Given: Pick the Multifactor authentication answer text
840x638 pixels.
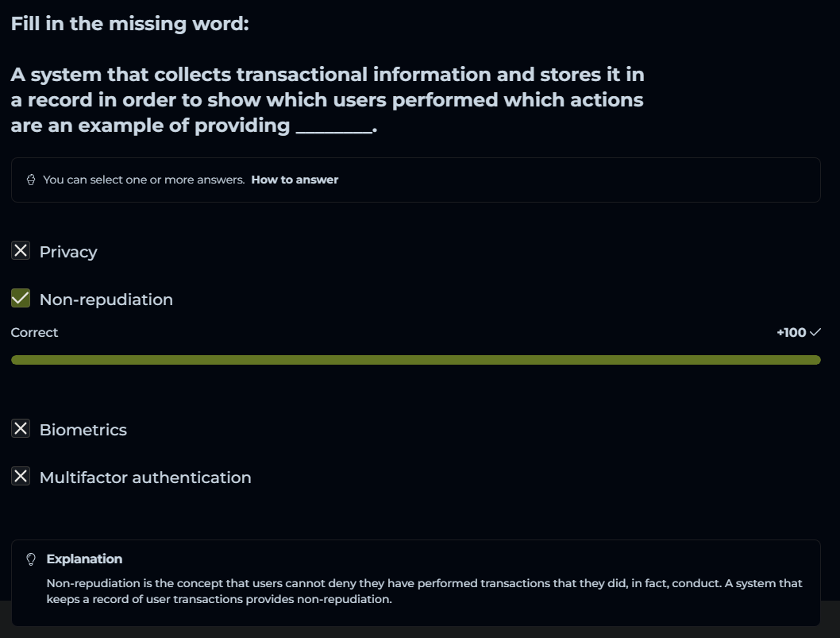Looking at the screenshot, I should pos(145,478).
